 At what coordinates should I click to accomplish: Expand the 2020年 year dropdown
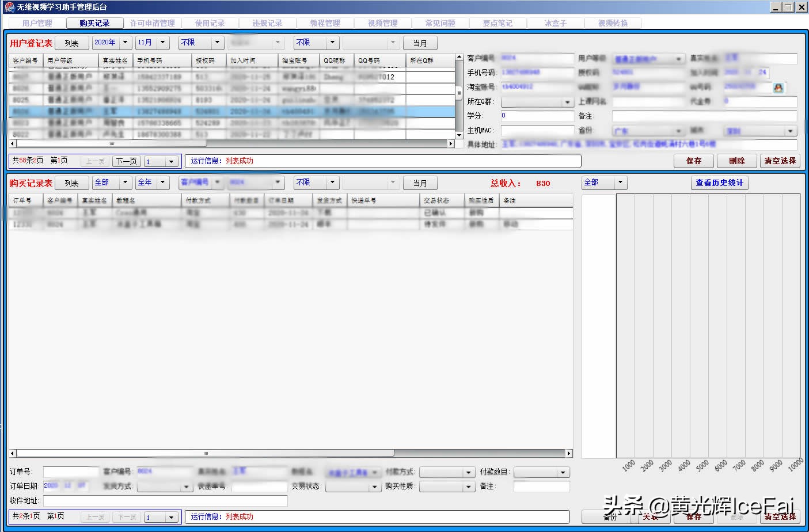(126, 43)
